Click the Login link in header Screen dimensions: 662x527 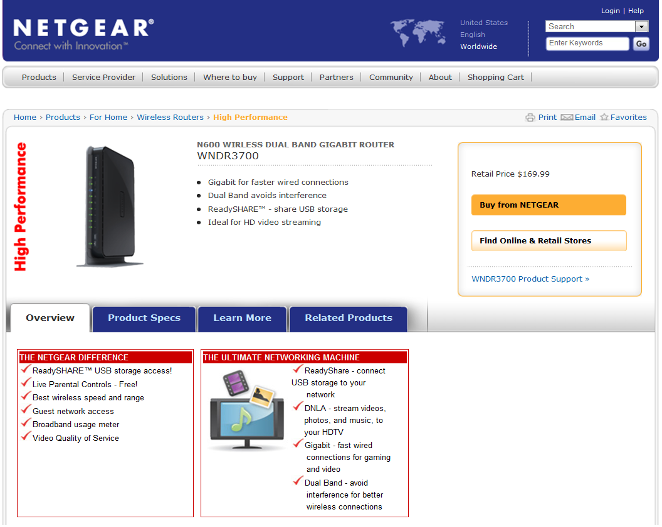click(x=610, y=11)
